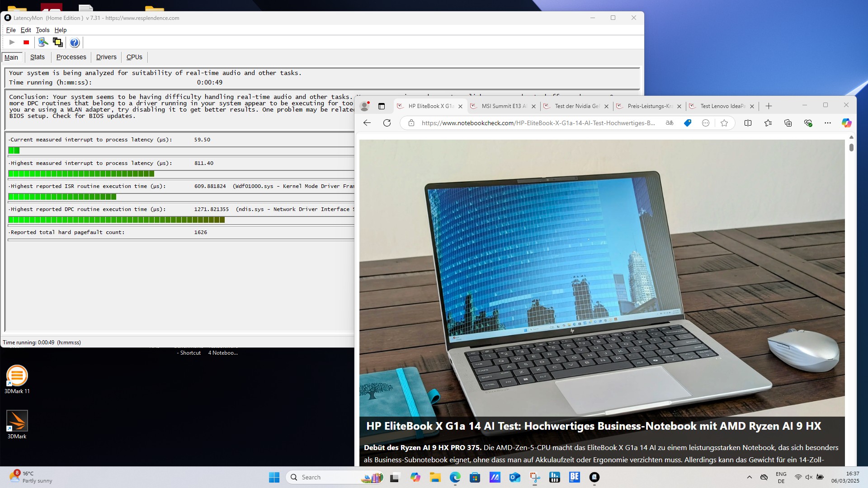This screenshot has width=868, height=488.
Task: Open the Tools menu
Action: click(x=42, y=30)
